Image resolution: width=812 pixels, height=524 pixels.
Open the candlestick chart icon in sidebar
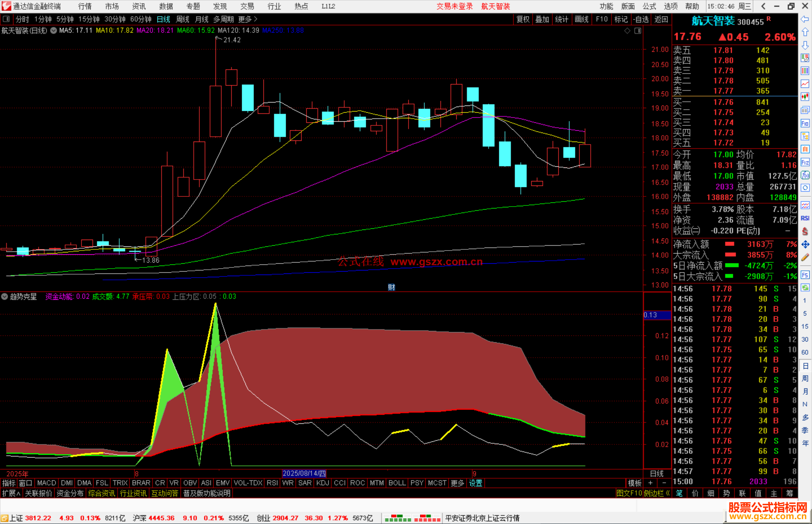805,97
